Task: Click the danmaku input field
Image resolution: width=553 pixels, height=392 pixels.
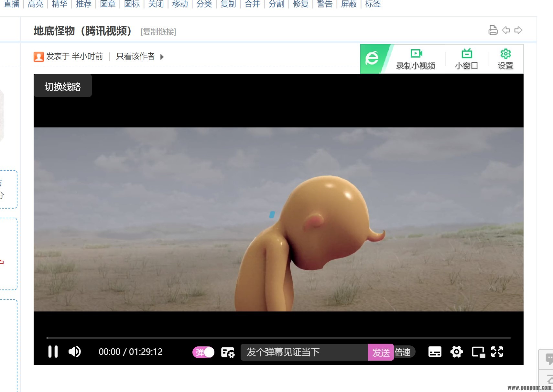Action: [x=304, y=352]
